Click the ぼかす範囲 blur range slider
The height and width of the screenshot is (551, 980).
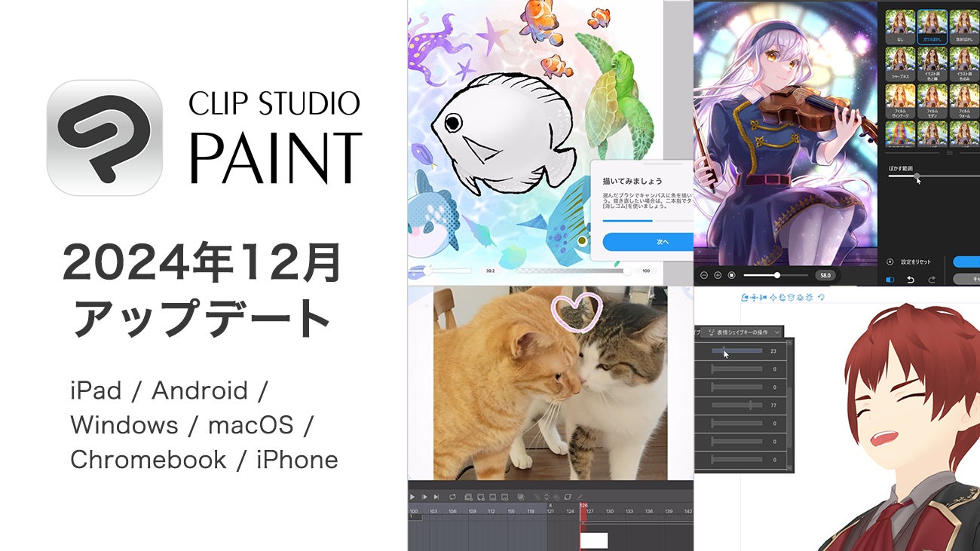[934, 176]
